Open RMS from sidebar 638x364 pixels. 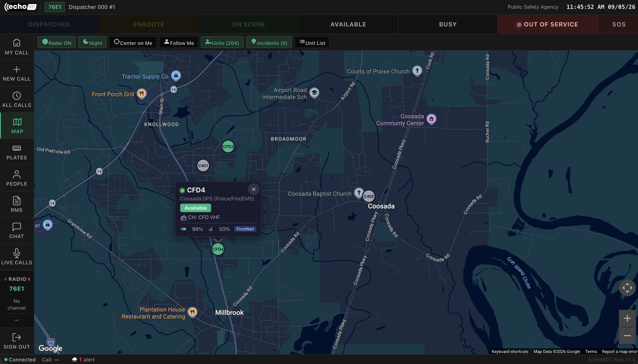(16, 205)
